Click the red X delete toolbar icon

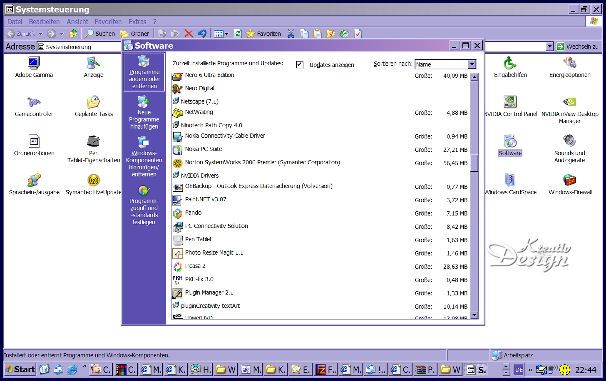click(x=189, y=34)
